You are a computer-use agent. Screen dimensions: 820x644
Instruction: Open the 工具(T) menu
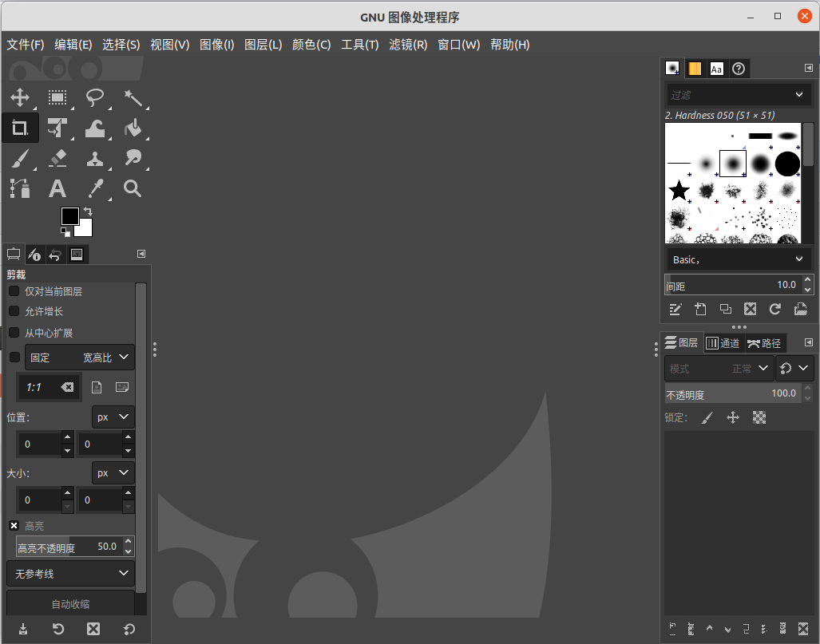pos(360,45)
